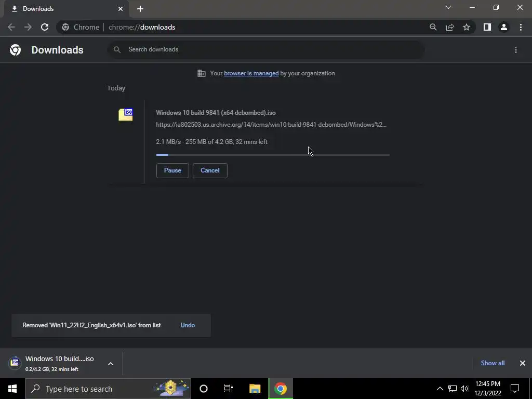Click the Chrome logo beside Downloads title

[x=15, y=50]
